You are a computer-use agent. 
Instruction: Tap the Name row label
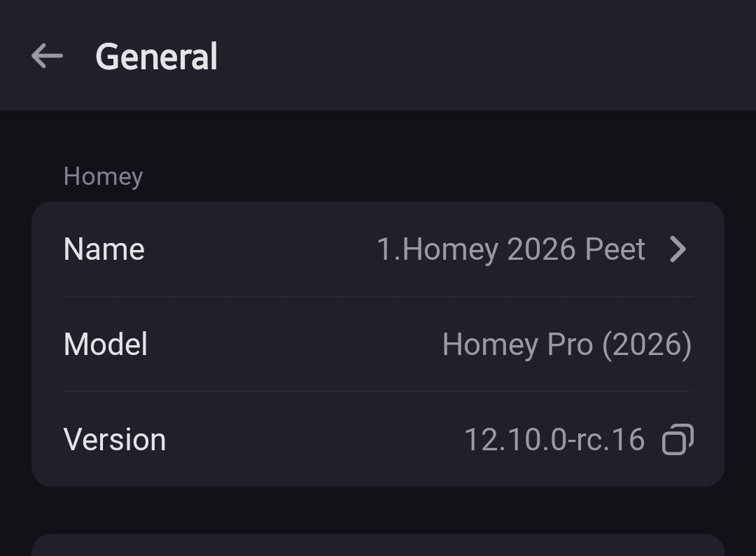pyautogui.click(x=104, y=249)
